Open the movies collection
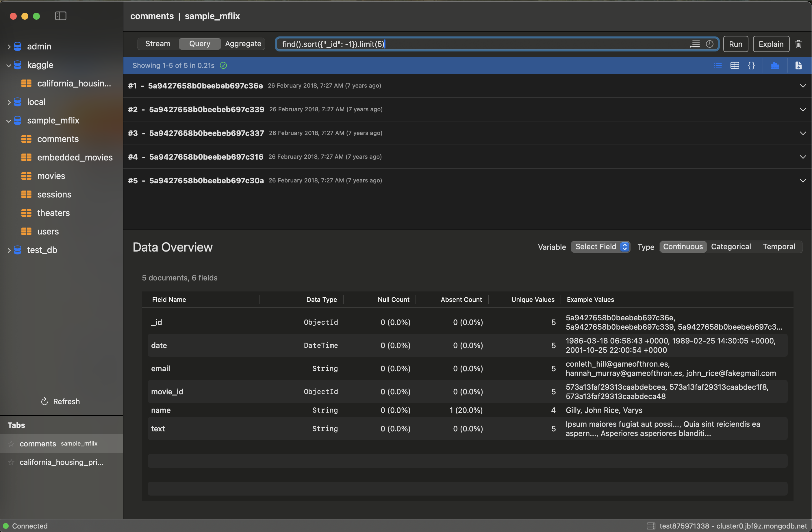The height and width of the screenshot is (532, 812). pos(51,176)
